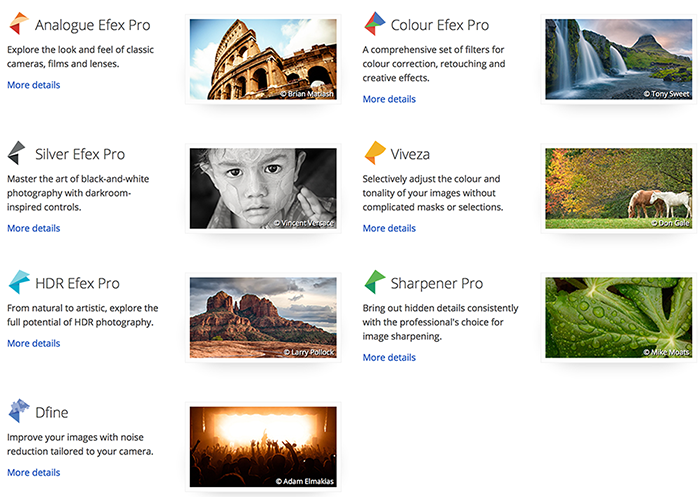Open the waterfall photo by Tony Sweet
This screenshot has height=497, width=700.
619,59
